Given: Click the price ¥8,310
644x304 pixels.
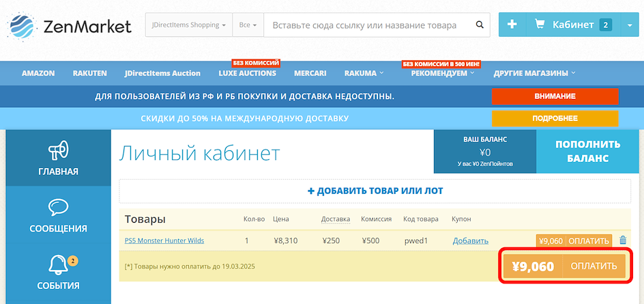Looking at the screenshot, I should (285, 240).
